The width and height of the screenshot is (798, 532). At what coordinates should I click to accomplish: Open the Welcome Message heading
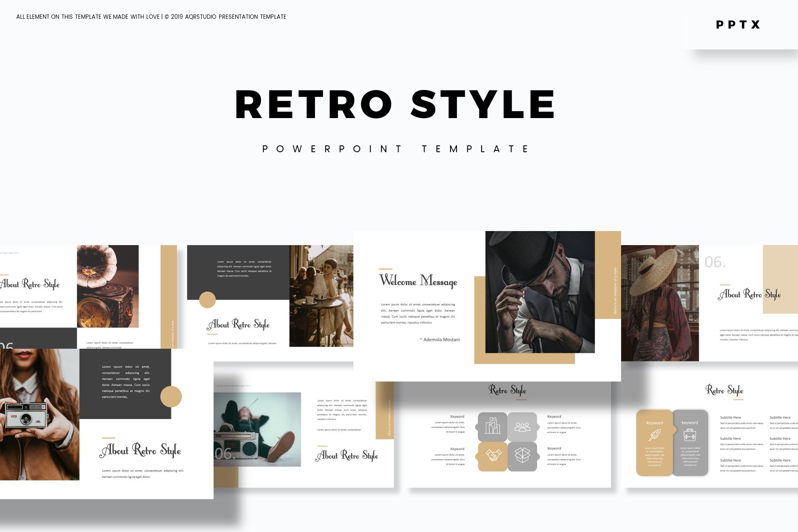point(418,281)
